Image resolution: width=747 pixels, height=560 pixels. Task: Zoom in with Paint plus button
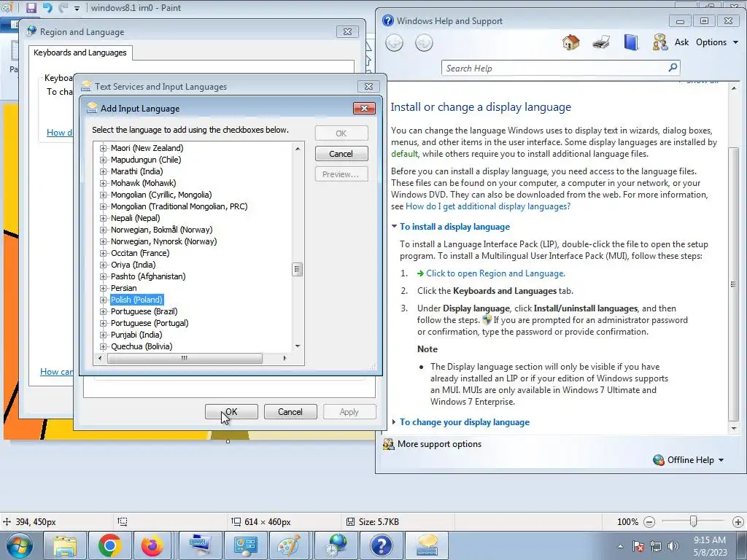(738, 522)
